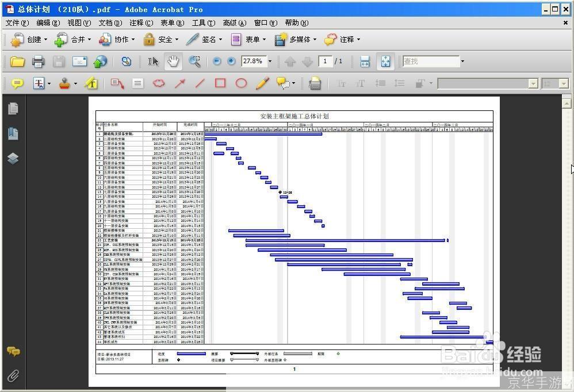The width and height of the screenshot is (574, 392).
Task: Open the find options dropdown arrow
Action: point(463,61)
